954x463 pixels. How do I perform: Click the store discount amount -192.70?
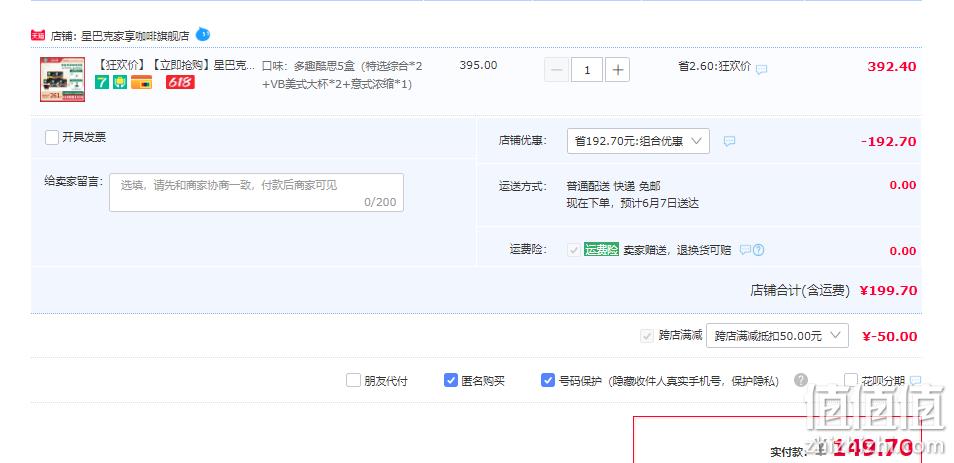point(888,142)
